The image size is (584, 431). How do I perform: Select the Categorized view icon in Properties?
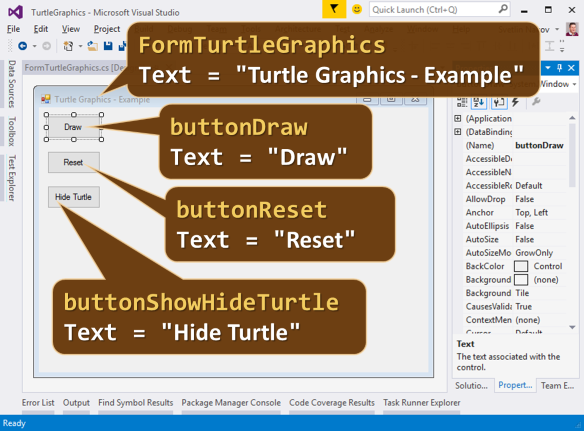462,102
